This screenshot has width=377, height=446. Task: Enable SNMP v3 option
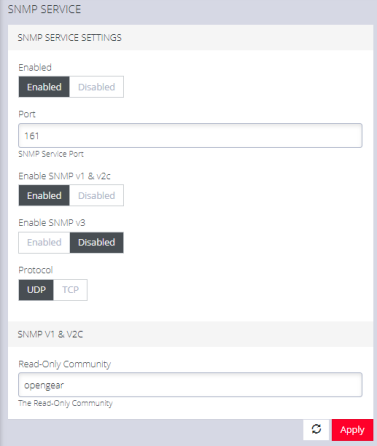(x=44, y=242)
